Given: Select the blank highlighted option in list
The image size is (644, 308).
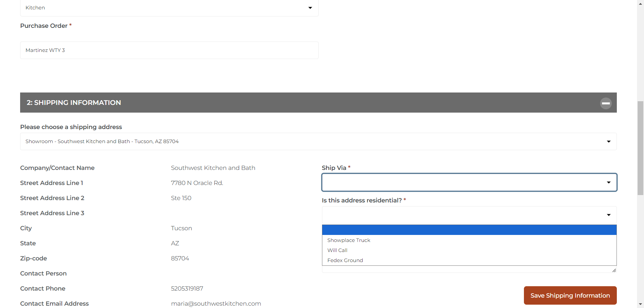Looking at the screenshot, I should 469,230.
